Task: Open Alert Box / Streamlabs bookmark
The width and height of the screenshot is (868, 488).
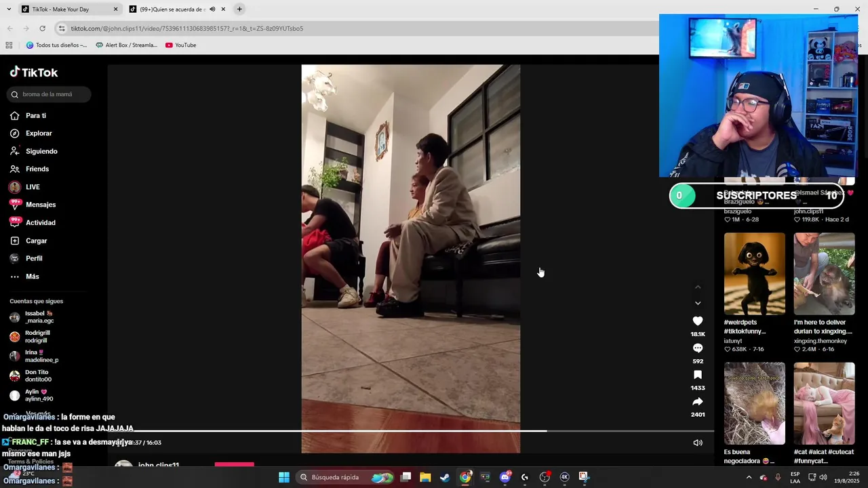Action: 126,45
